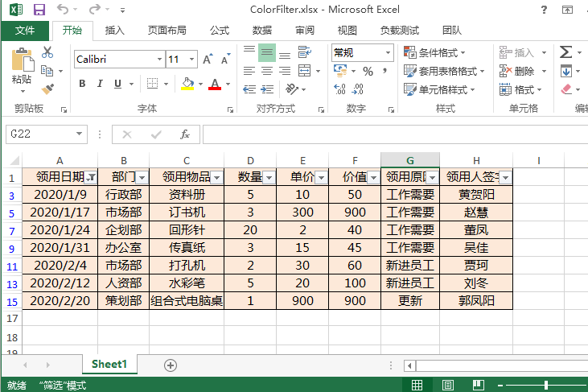Copy the selected cells
Screen dimensions: 588x392
[x=47, y=71]
